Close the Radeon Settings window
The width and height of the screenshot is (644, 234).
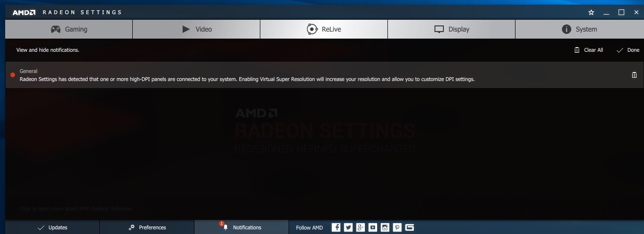pos(636,12)
